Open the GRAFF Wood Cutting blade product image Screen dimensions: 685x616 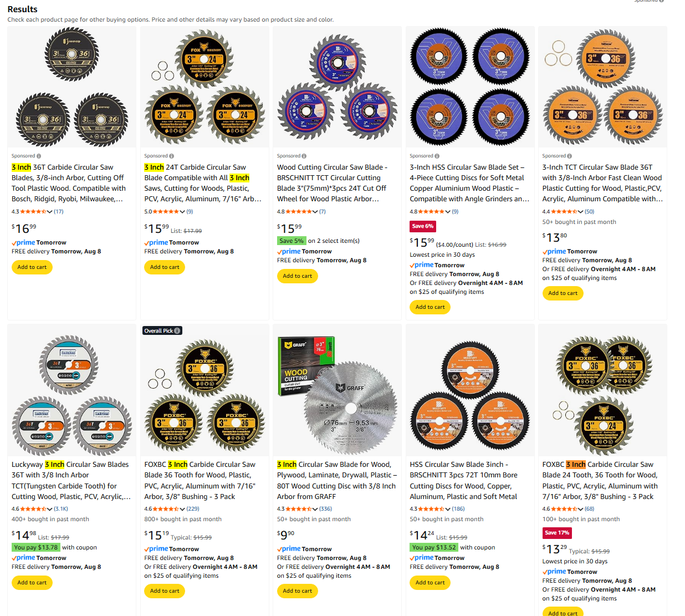click(x=337, y=390)
